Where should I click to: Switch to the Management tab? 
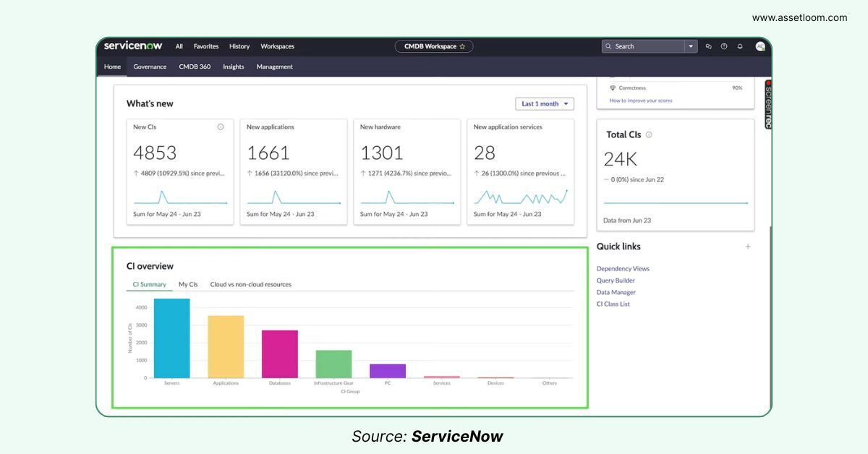[275, 67]
